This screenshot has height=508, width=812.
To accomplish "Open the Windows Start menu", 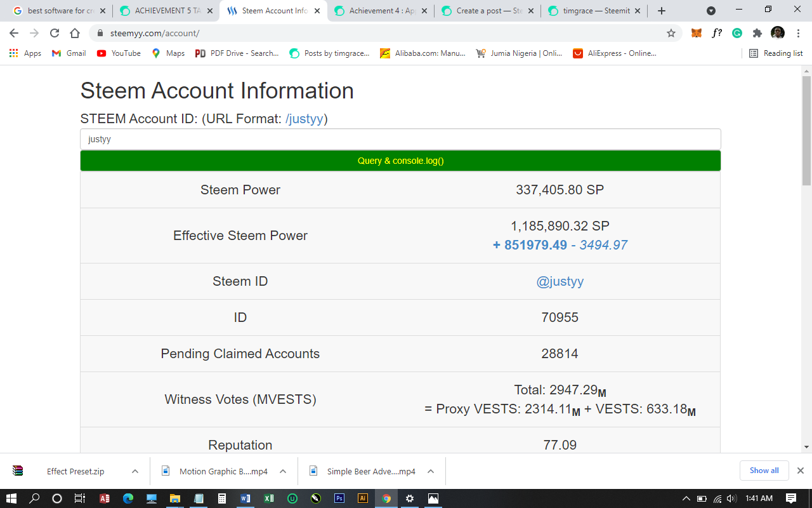I will [x=12, y=498].
